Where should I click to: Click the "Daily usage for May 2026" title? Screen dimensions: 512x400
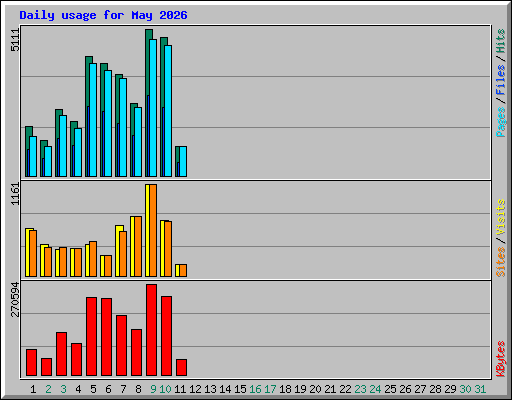coord(103,15)
